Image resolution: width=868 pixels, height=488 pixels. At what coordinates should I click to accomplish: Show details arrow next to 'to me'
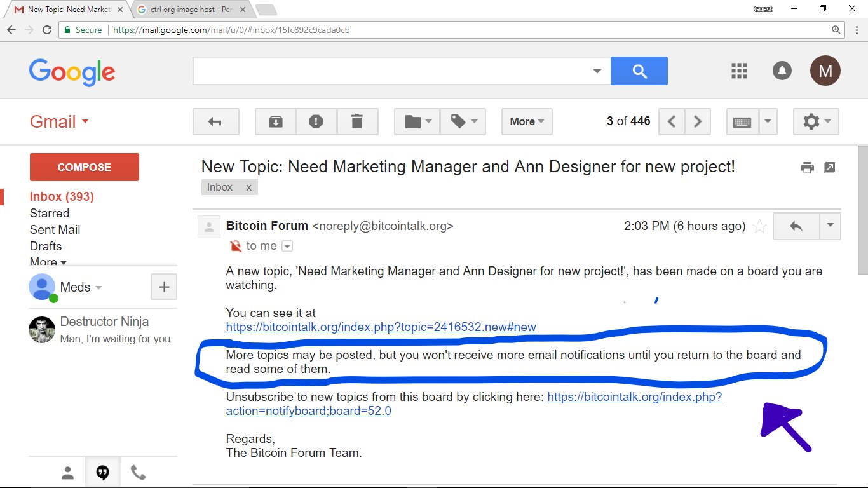[x=287, y=246]
